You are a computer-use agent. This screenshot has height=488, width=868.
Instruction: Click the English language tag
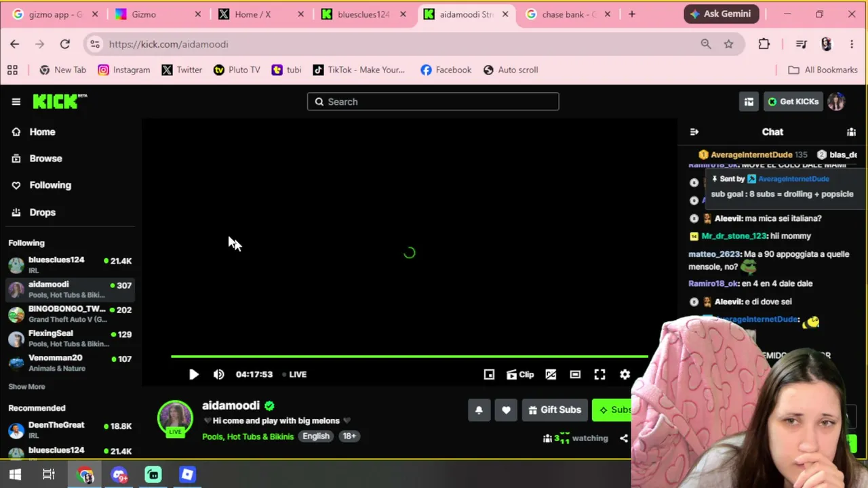coord(316,436)
